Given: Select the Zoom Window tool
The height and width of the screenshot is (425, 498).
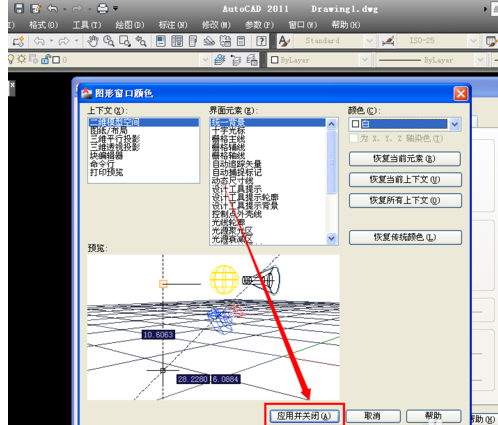Looking at the screenshot, I should pos(125,41).
